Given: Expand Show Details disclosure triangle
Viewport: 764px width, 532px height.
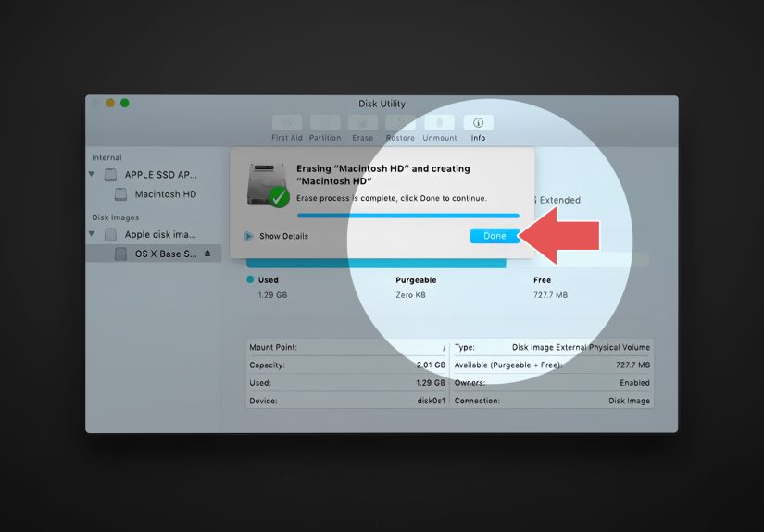Looking at the screenshot, I should (x=248, y=236).
